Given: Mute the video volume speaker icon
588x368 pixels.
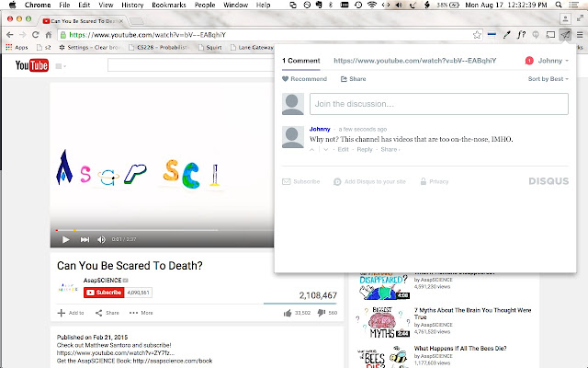Looking at the screenshot, I should [100, 240].
